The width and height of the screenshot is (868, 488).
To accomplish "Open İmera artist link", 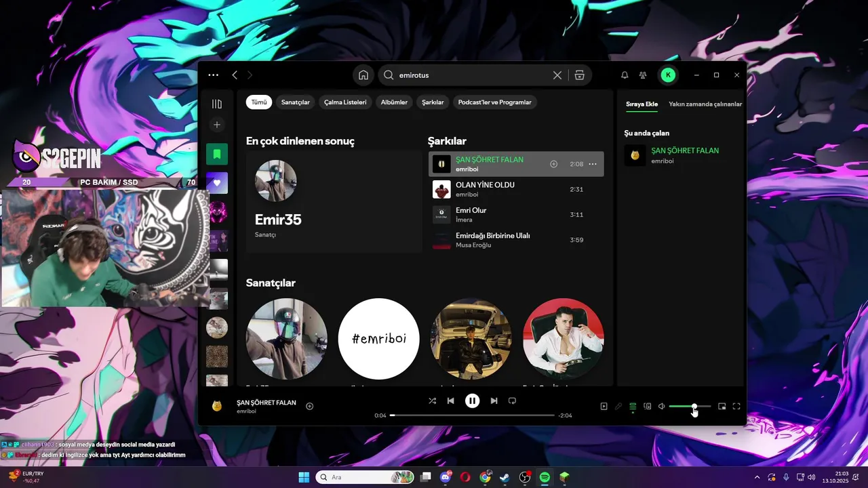I will [x=464, y=220].
